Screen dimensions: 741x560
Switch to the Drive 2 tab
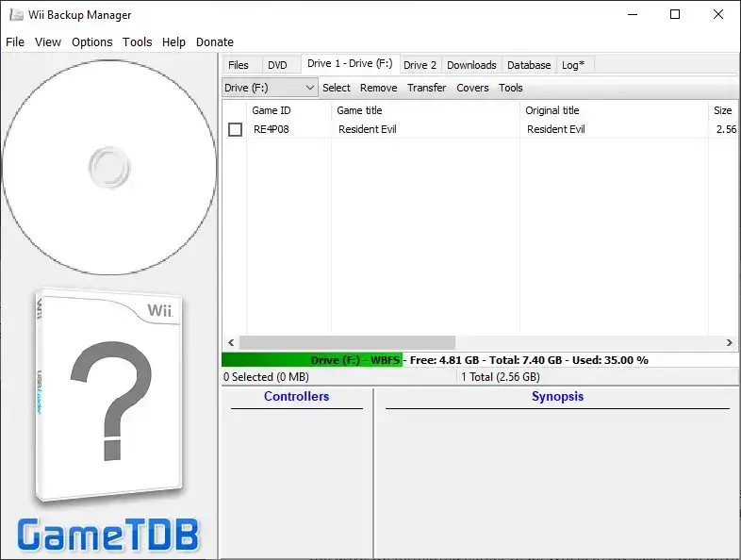pos(420,65)
